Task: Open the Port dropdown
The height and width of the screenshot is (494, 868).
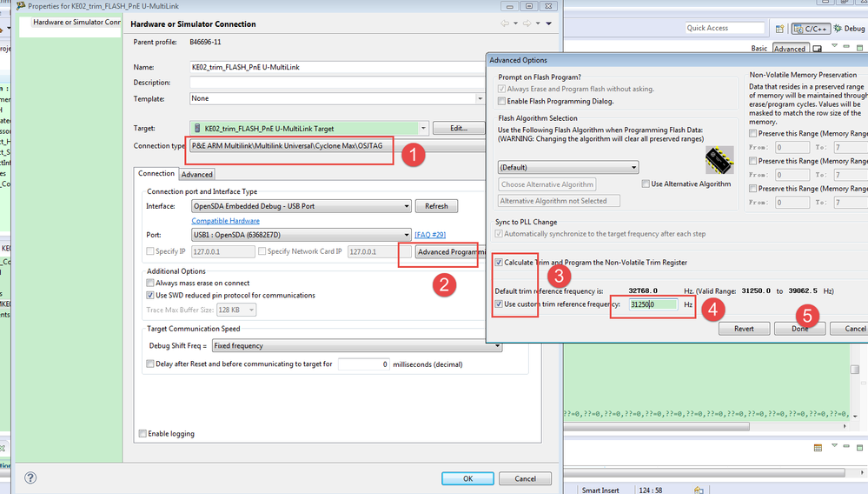Action: point(407,235)
